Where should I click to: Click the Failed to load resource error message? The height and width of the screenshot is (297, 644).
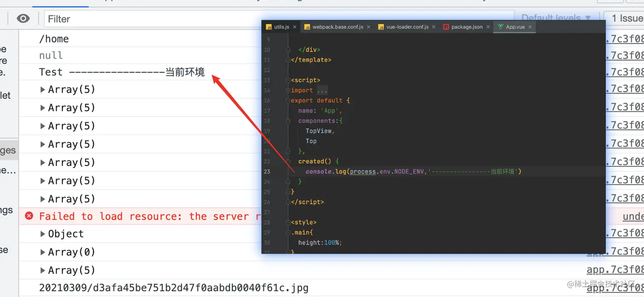pos(149,216)
